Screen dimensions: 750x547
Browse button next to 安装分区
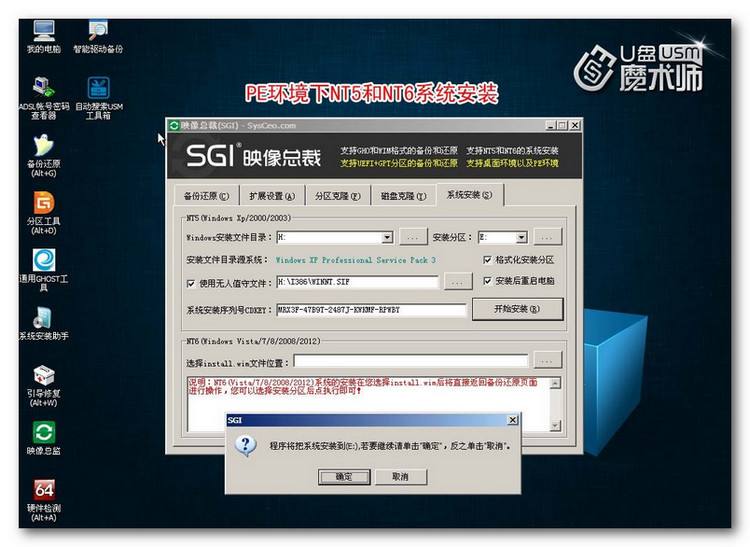(548, 237)
